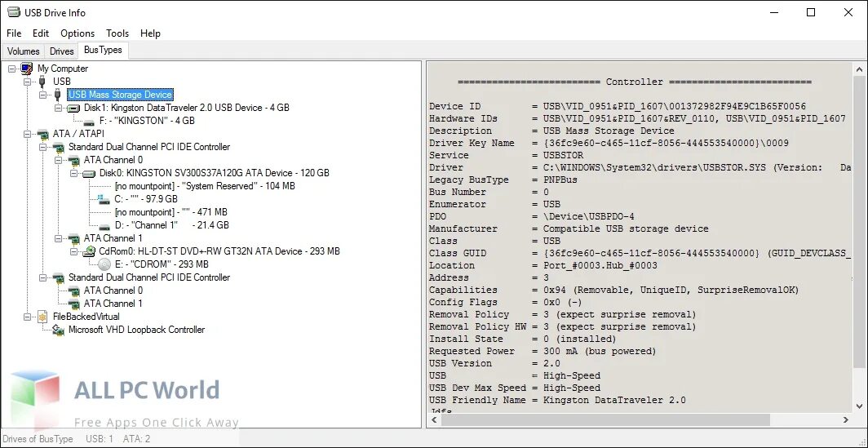The image size is (868, 448).
Task: Click the first Standard Dual Channel PCI IDE Controller icon
Action: tap(58, 148)
